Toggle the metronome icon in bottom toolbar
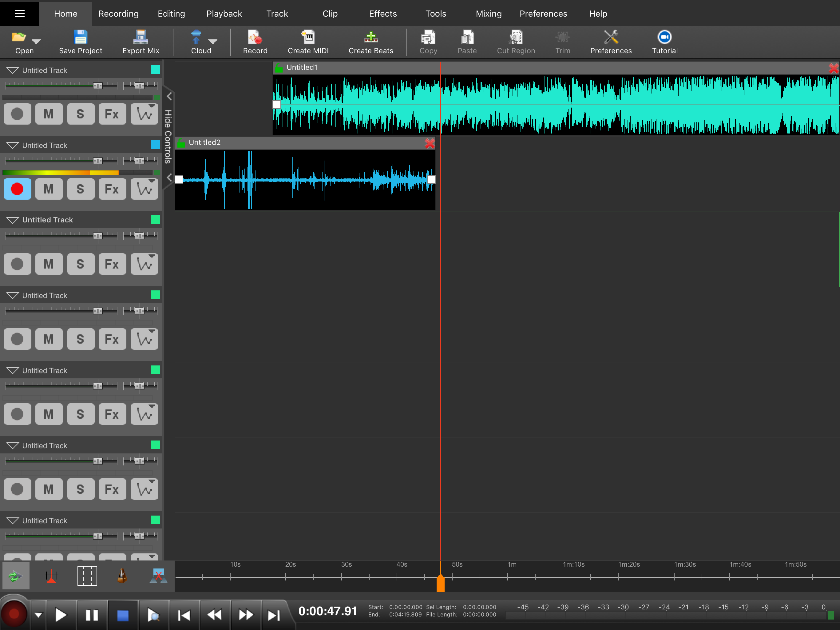Image resolution: width=840 pixels, height=630 pixels. pos(122,576)
